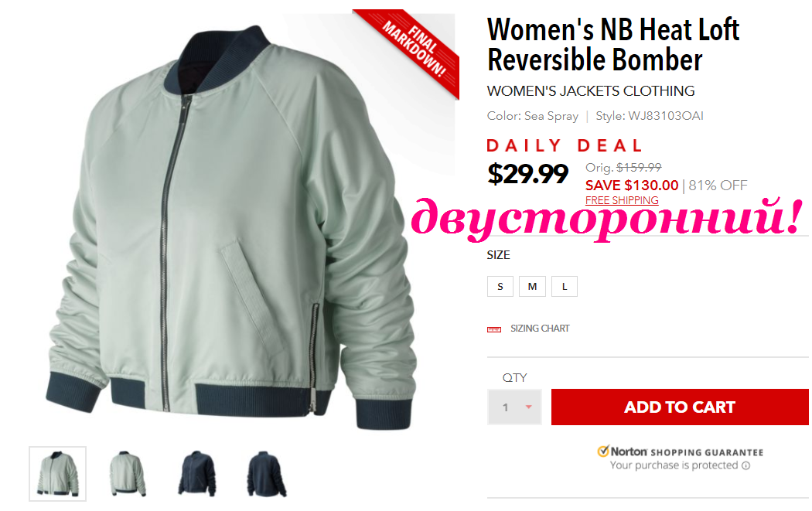Select size L
The image size is (812, 511).
pyautogui.click(x=565, y=286)
